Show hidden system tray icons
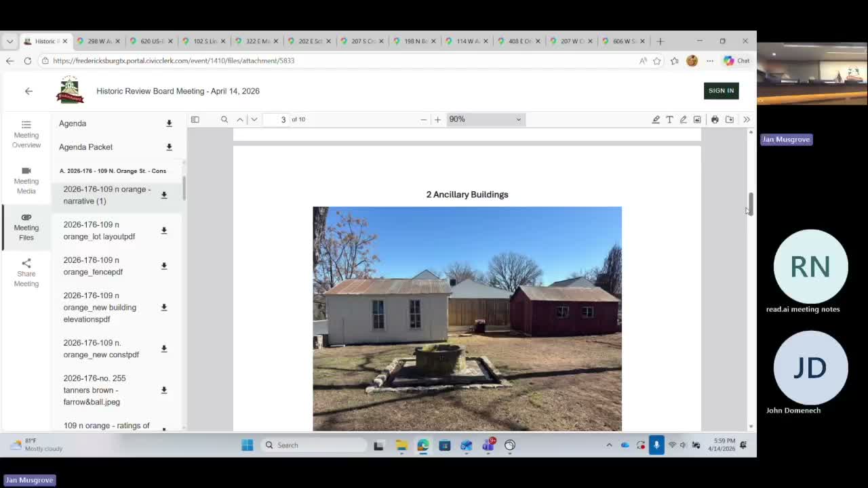The height and width of the screenshot is (488, 868). (609, 445)
